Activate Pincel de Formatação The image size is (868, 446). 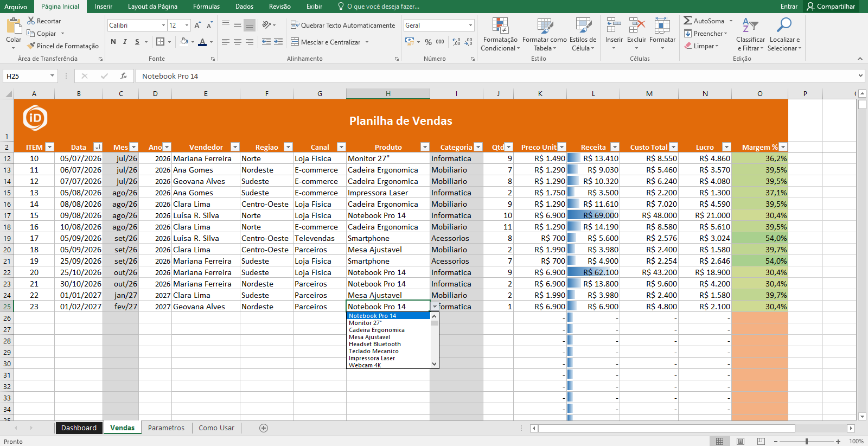(63, 46)
